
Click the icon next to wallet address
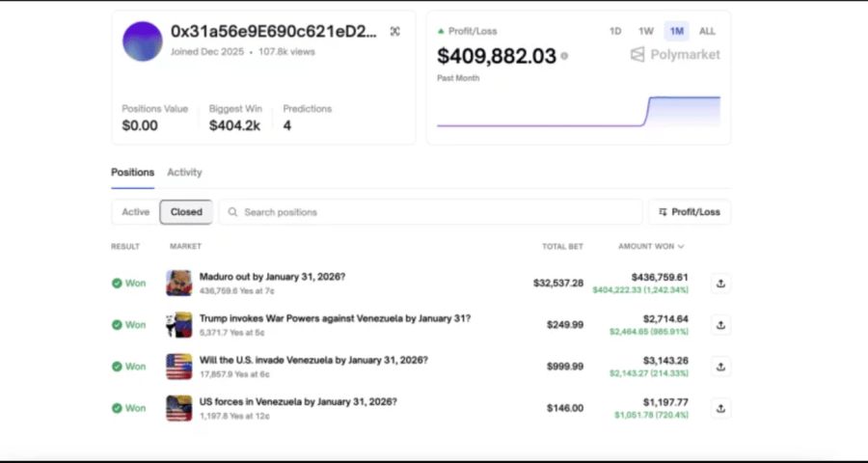pyautogui.click(x=394, y=32)
